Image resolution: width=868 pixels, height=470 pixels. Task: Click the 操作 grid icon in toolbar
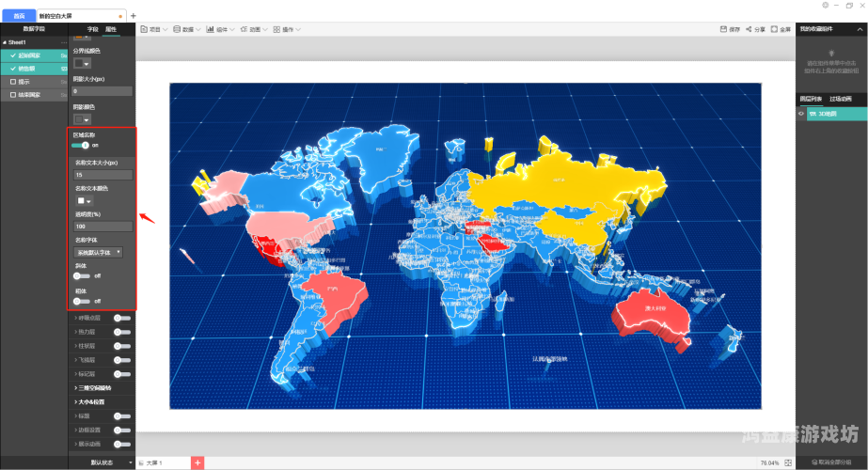(276, 29)
